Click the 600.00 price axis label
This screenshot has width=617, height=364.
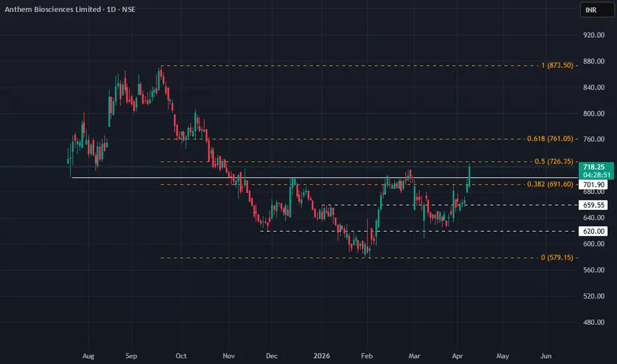click(593, 244)
